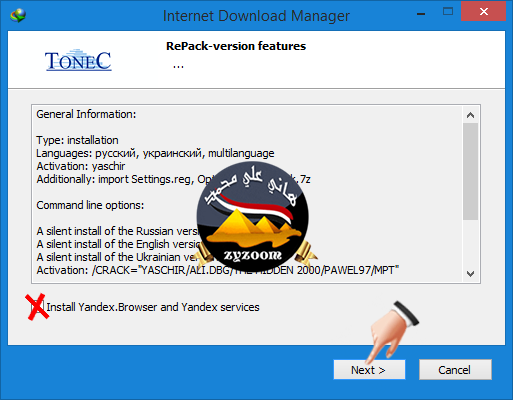
Task: Click the scroll down arrow in info box
Action: tap(470, 274)
